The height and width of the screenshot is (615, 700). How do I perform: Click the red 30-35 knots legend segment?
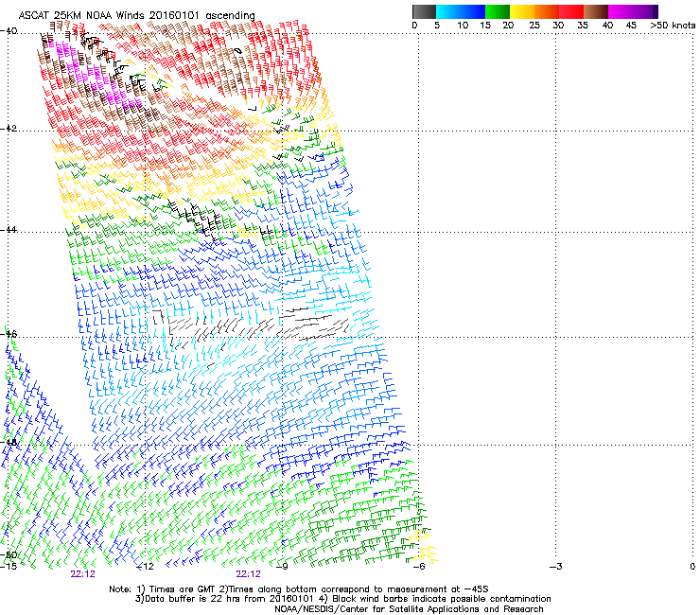point(571,11)
